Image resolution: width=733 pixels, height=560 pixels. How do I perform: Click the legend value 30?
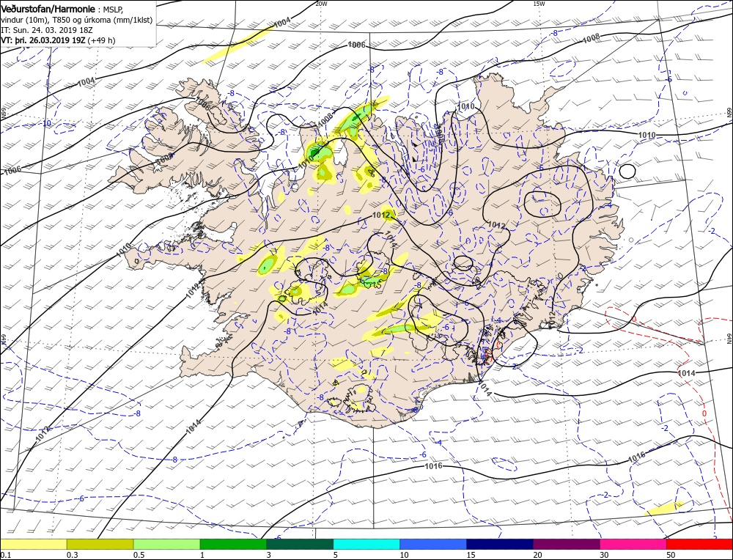(x=605, y=555)
